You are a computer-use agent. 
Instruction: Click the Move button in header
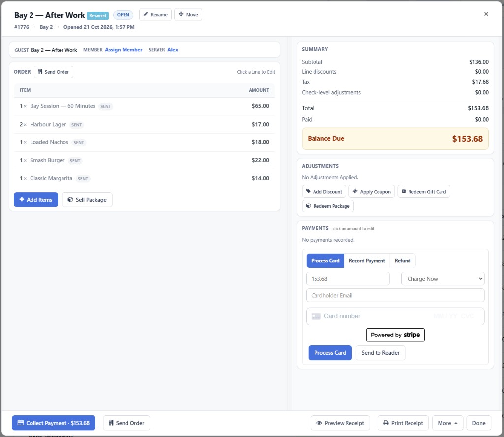(188, 14)
